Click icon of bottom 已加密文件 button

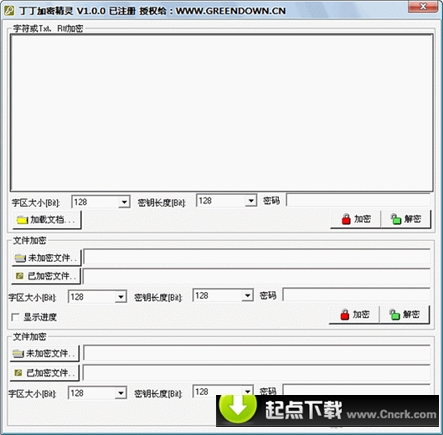pos(18,373)
